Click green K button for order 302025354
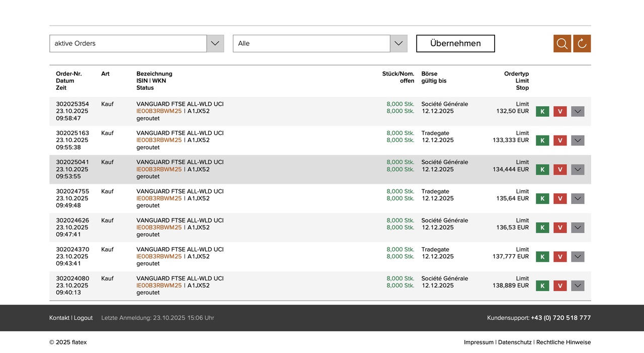The width and height of the screenshot is (644, 353). coord(542,112)
